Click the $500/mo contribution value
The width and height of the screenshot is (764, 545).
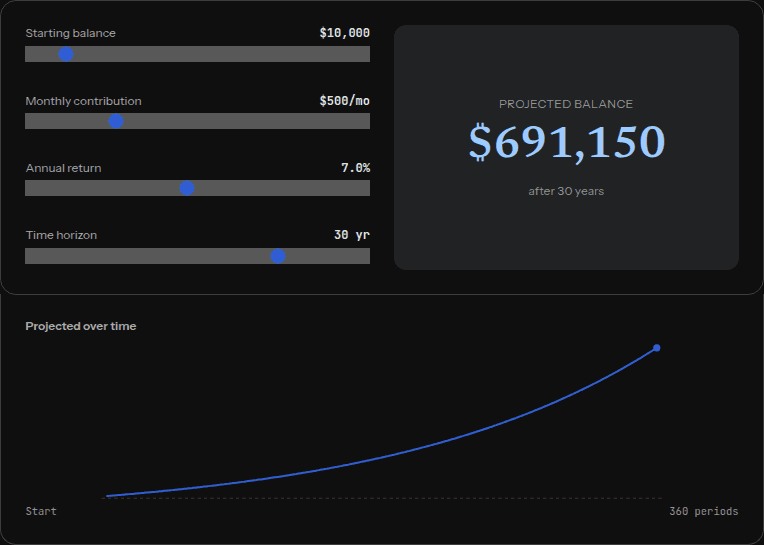click(x=344, y=101)
